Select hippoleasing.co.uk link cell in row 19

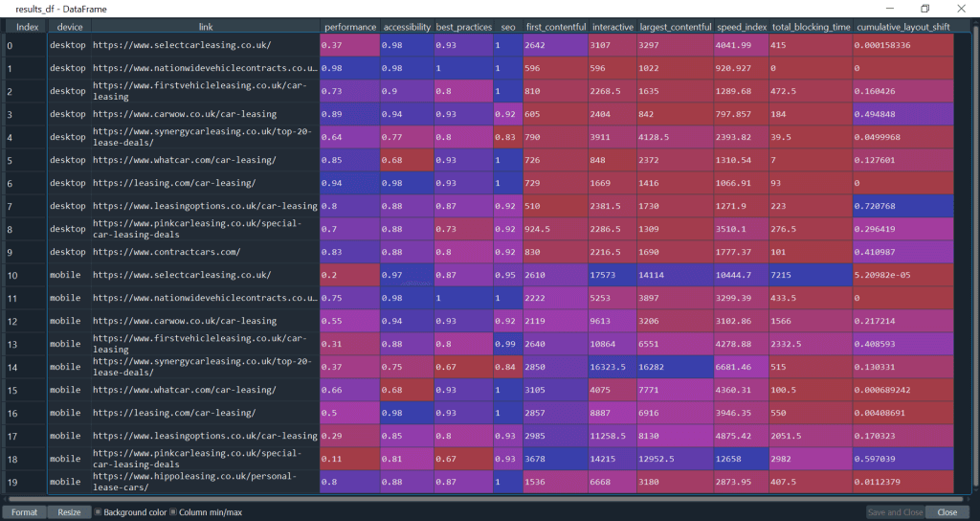pos(206,482)
